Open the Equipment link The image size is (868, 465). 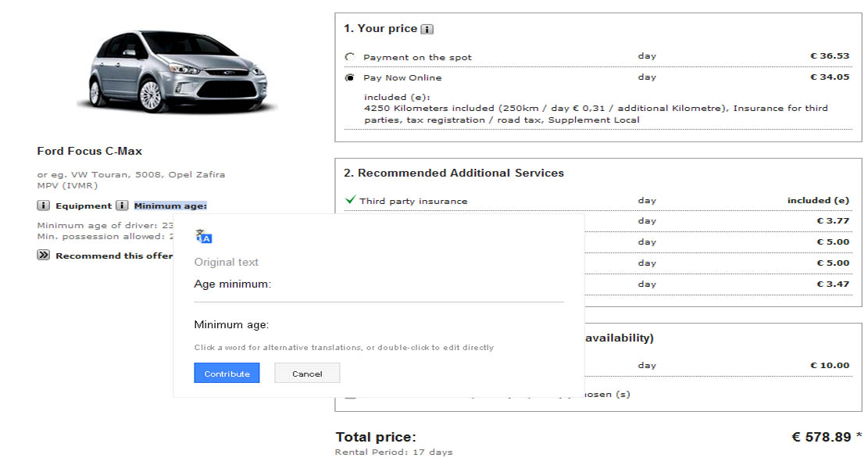[84, 206]
